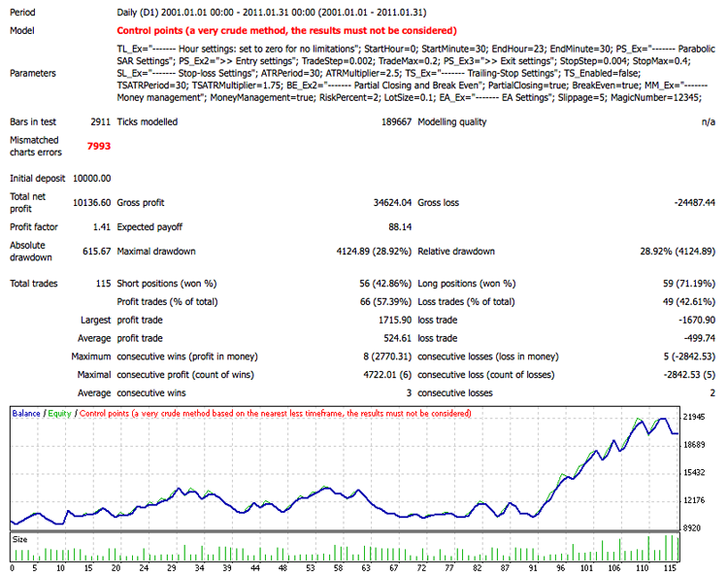Click the x-axis tick label 29

pyautogui.click(x=172, y=567)
